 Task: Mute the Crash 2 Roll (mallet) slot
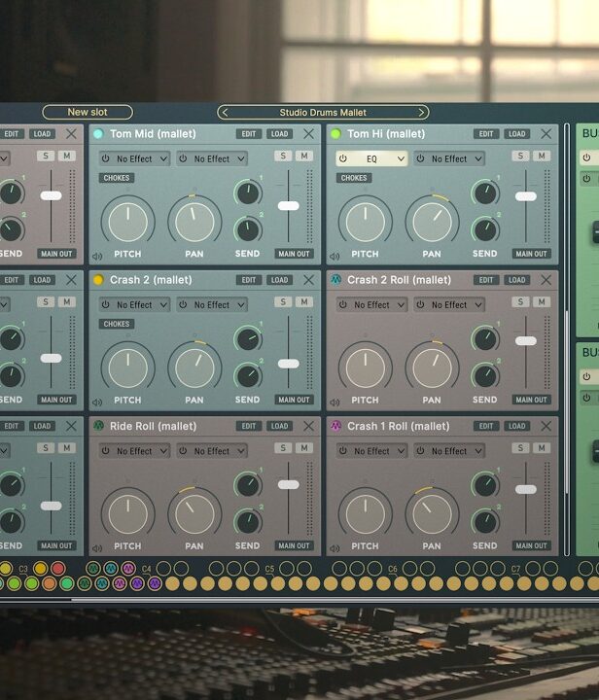coord(542,301)
